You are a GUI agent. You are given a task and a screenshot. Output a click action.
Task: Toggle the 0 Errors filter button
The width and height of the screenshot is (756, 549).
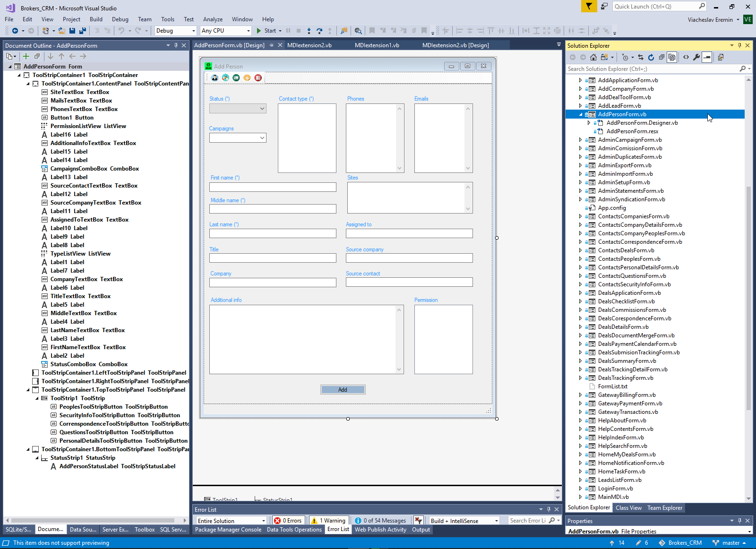288,521
